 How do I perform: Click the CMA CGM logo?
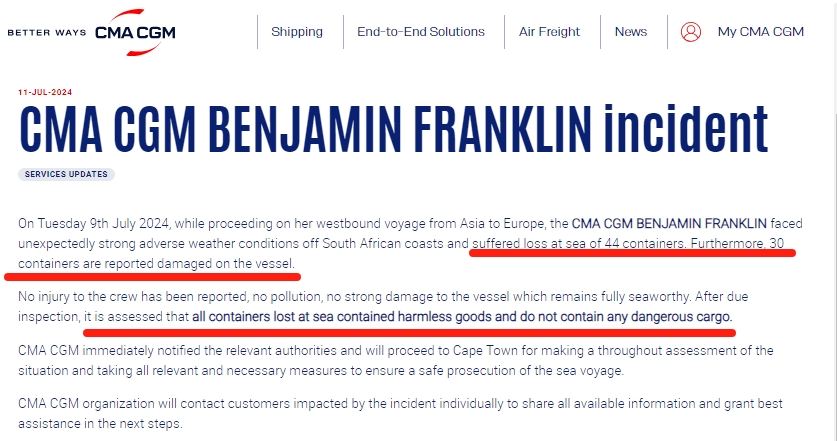coord(135,33)
